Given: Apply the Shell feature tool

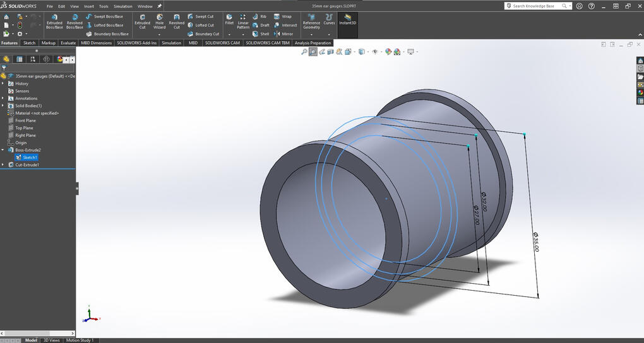Looking at the screenshot, I should [261, 34].
